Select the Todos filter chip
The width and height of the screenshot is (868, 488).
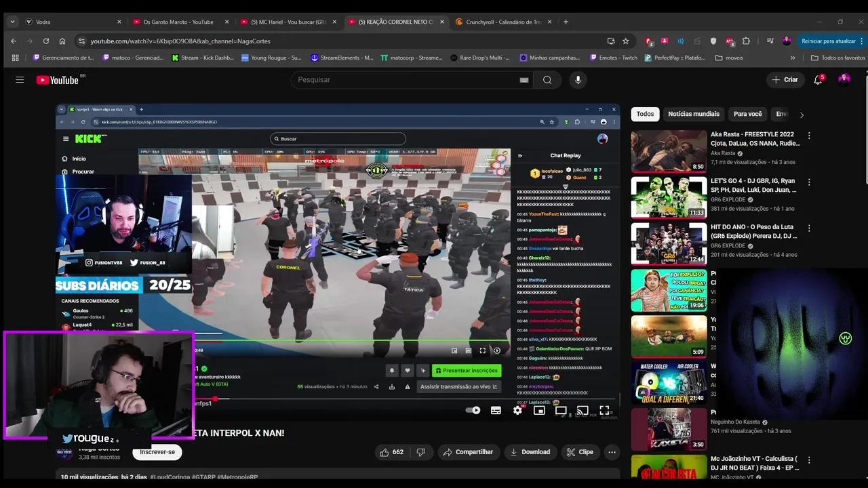click(x=645, y=114)
